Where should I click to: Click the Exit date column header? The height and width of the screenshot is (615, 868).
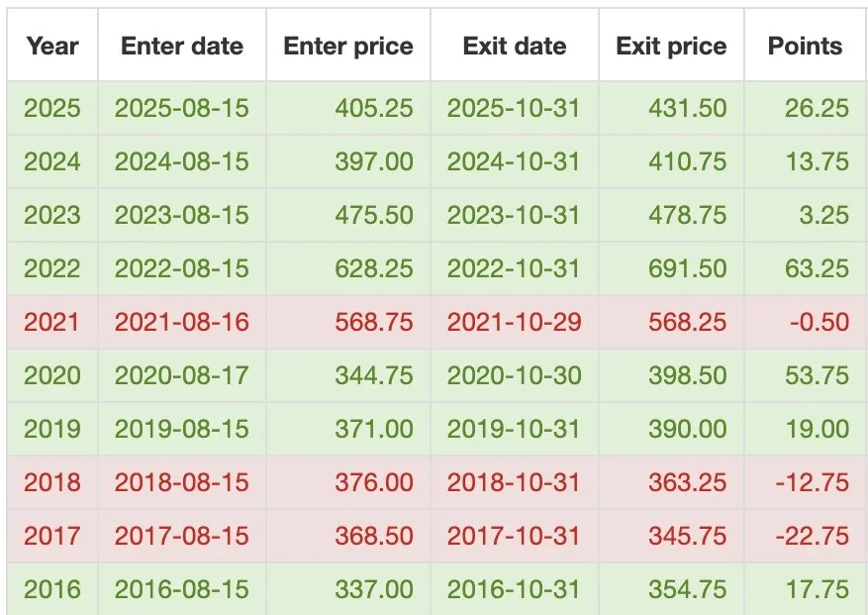tap(515, 46)
